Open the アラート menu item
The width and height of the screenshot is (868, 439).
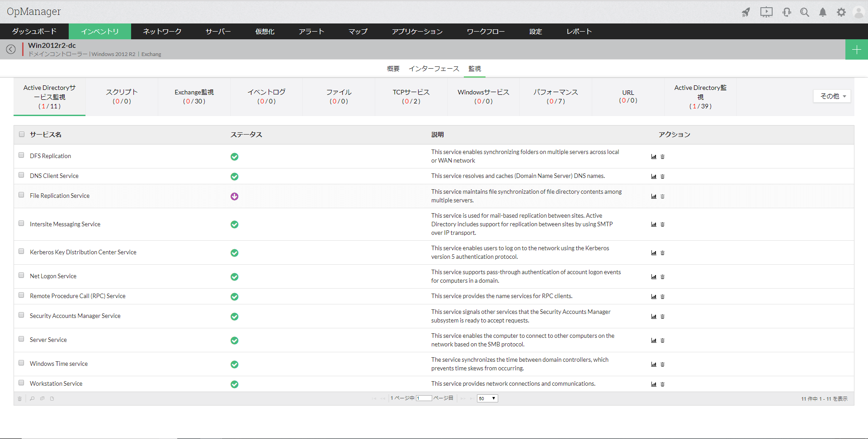pos(311,32)
